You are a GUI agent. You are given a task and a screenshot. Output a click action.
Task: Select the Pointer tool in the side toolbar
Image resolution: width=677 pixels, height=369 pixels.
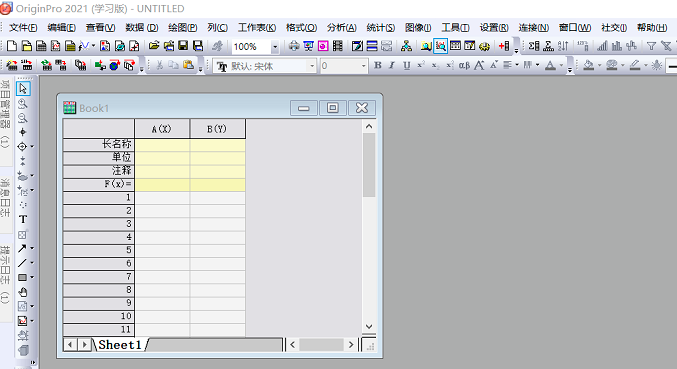click(x=23, y=88)
